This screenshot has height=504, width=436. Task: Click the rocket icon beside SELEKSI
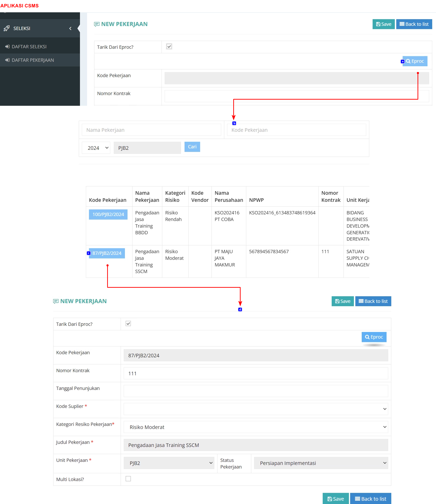[7, 28]
